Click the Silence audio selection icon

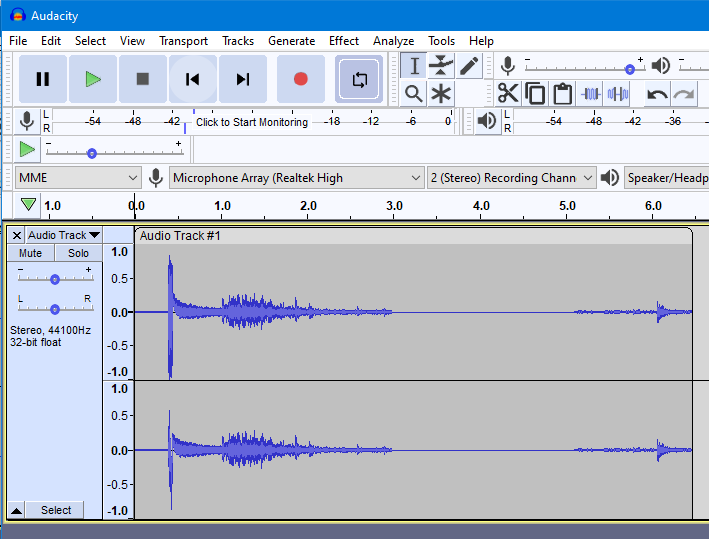click(x=618, y=94)
